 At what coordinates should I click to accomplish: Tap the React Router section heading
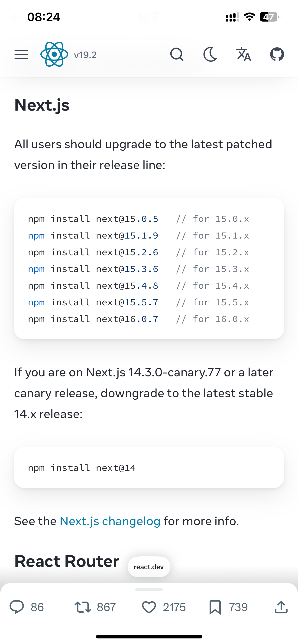[x=67, y=561]
